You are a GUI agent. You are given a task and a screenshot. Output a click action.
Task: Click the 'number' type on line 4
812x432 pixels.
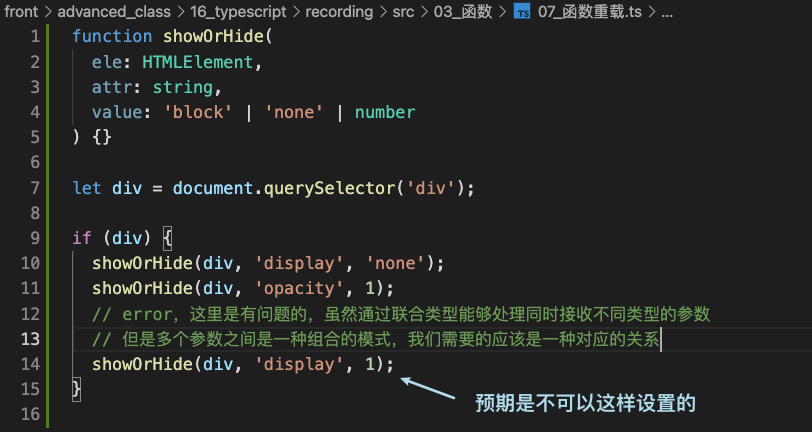(x=385, y=112)
